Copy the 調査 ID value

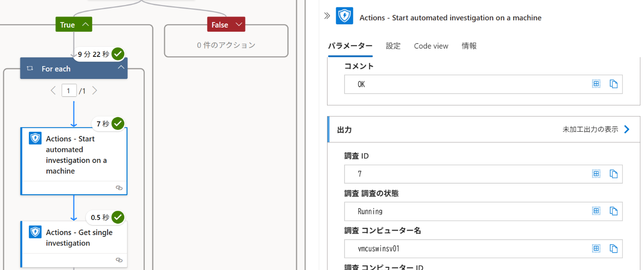pos(613,174)
